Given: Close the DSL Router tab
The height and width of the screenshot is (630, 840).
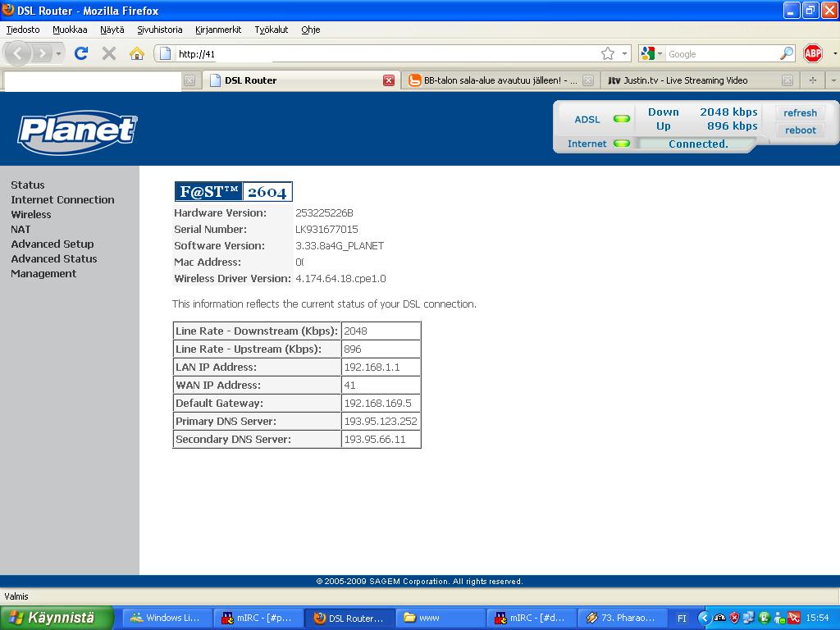Looking at the screenshot, I should (x=389, y=80).
